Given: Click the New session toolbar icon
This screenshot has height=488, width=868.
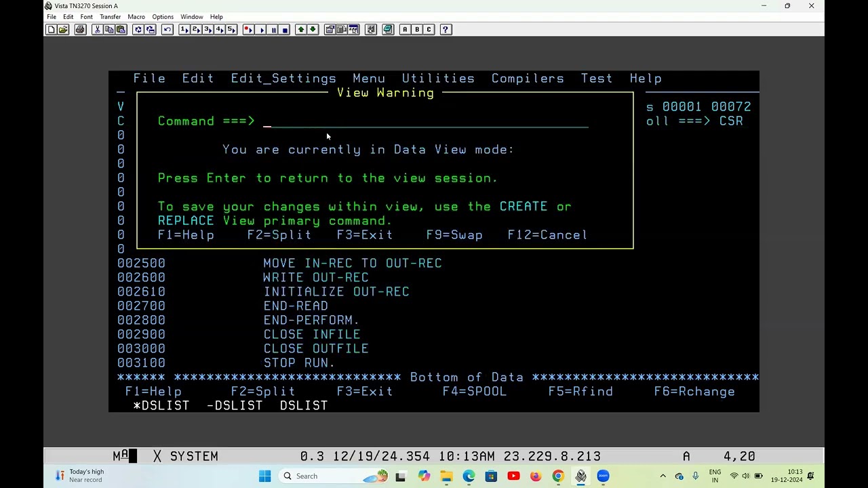Looking at the screenshot, I should (x=51, y=30).
